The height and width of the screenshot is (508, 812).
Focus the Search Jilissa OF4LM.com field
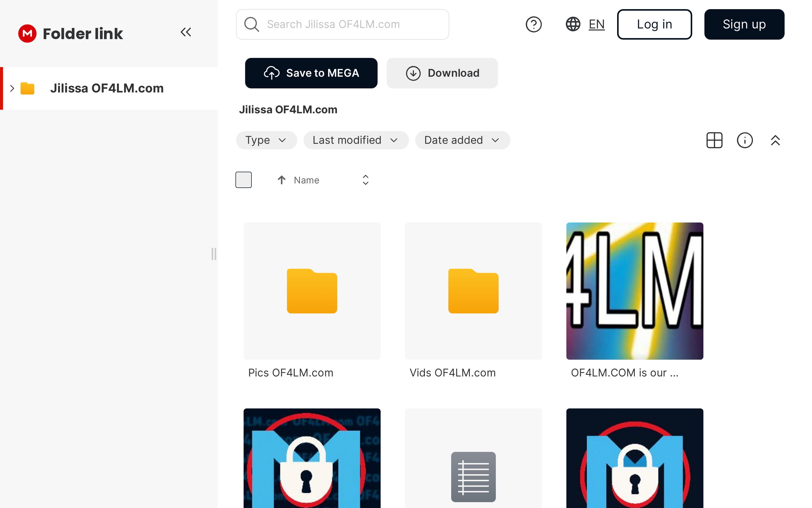[342, 24]
